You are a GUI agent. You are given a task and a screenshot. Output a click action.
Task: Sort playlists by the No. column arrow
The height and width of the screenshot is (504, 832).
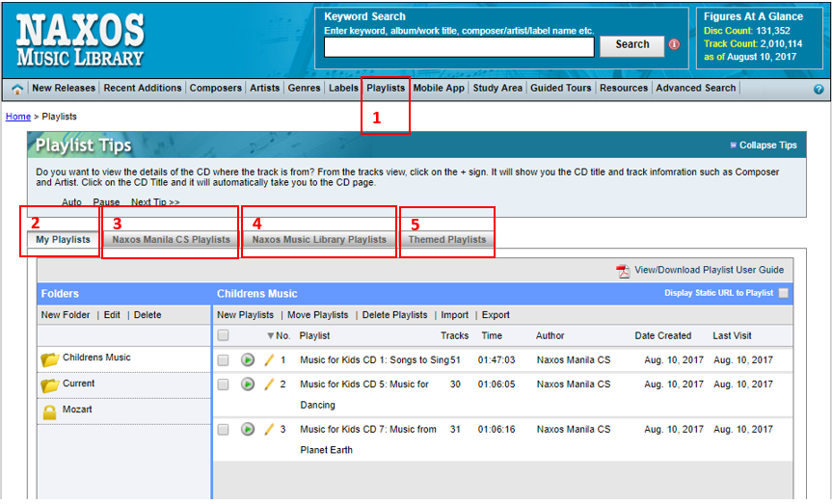coord(271,336)
